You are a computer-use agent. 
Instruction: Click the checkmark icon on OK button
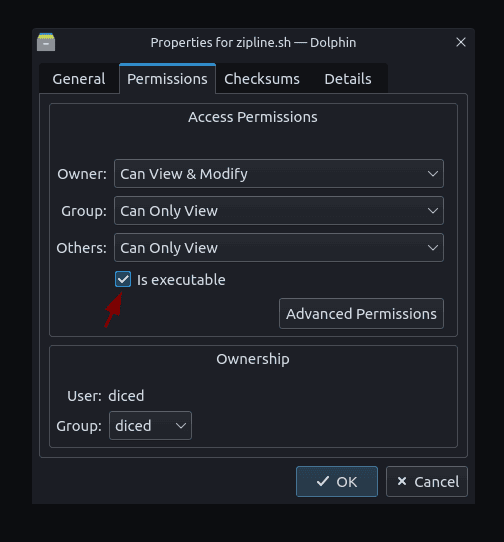(x=323, y=481)
